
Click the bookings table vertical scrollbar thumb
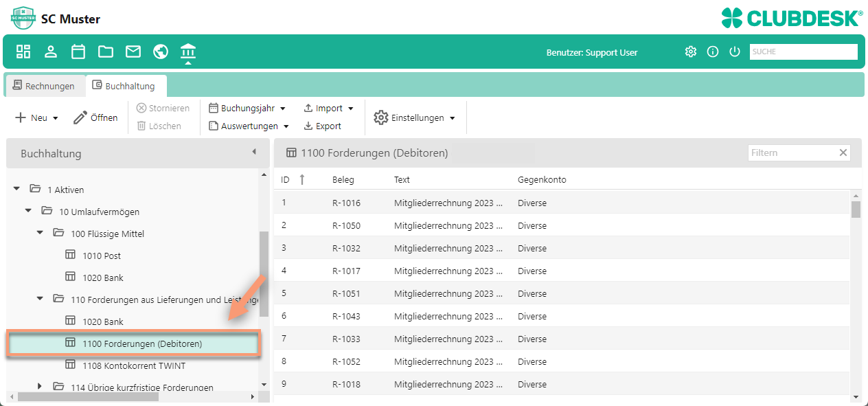coord(856,209)
